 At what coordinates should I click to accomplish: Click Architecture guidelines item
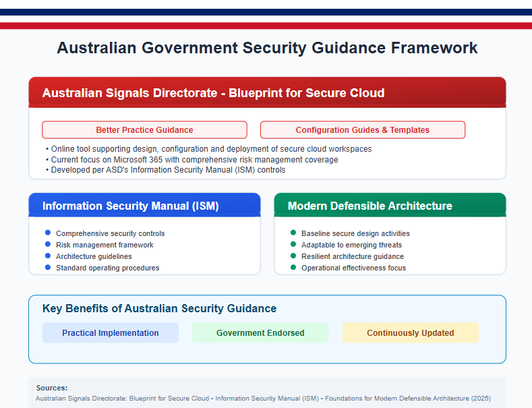click(x=94, y=256)
